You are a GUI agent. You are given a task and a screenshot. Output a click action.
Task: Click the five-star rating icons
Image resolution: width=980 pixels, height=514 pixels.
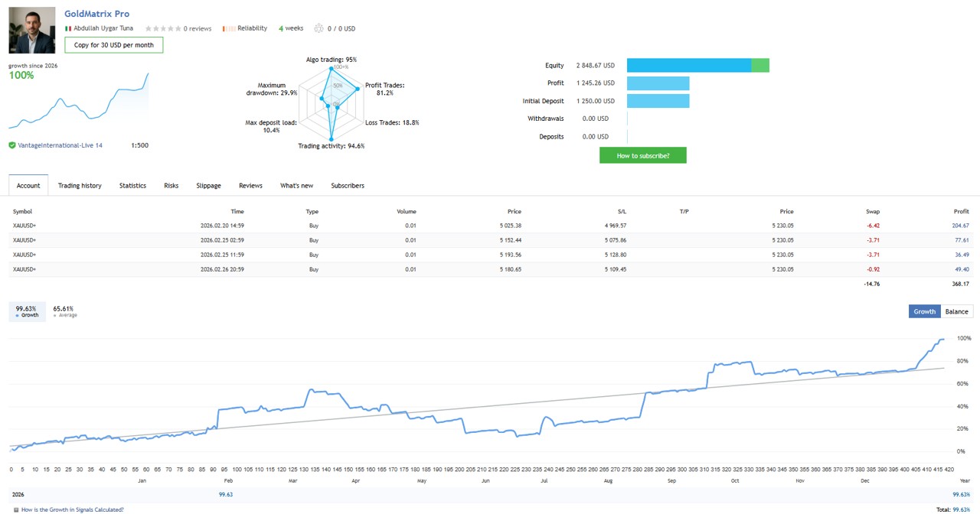(163, 28)
